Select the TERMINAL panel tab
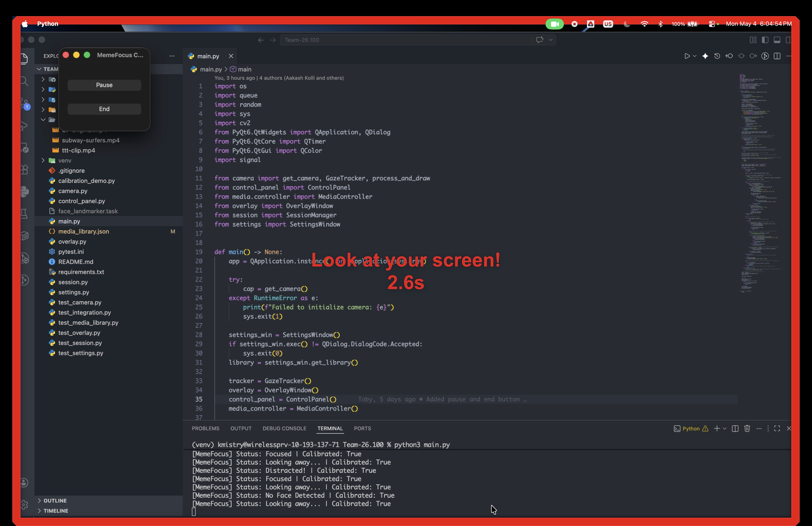The image size is (812, 526). (330, 428)
